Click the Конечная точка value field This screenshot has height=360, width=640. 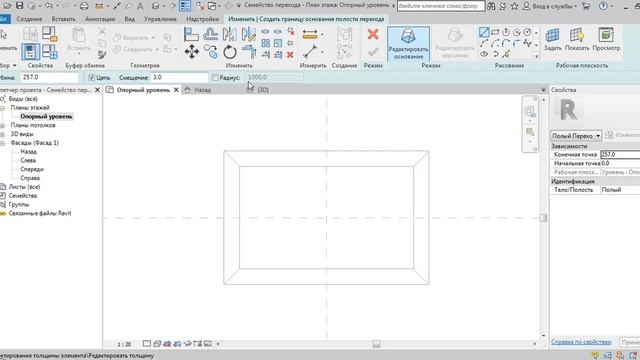coord(620,155)
